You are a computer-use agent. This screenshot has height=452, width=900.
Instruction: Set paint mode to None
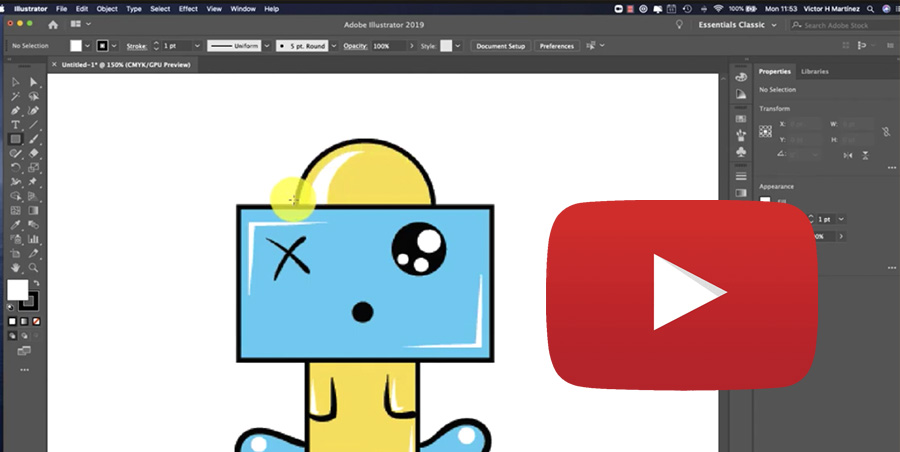tap(36, 322)
